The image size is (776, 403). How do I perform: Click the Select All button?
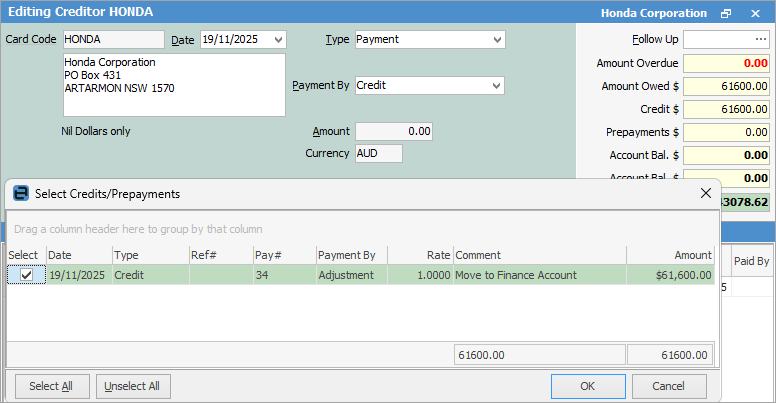(x=52, y=386)
